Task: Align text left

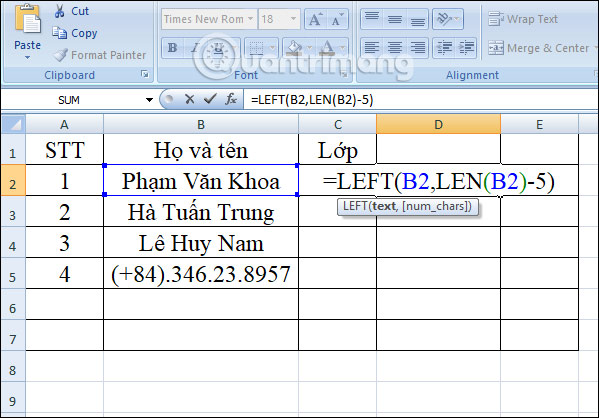Action: [372, 48]
